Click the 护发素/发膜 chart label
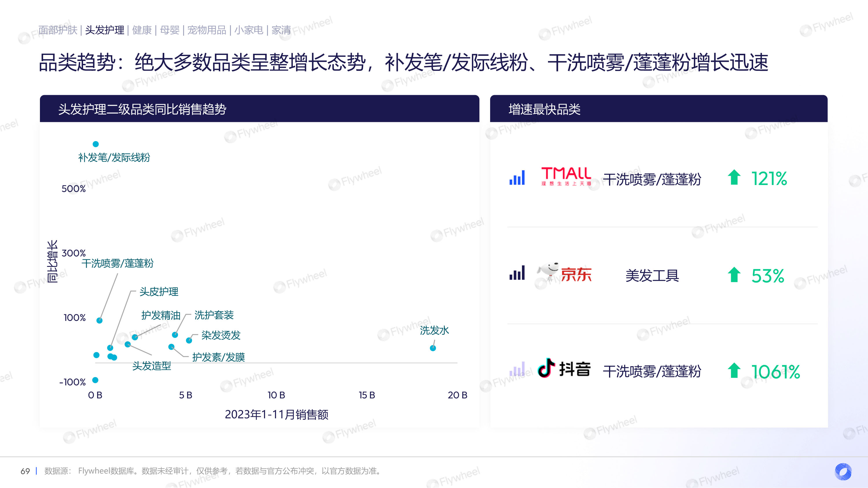The image size is (868, 488). (218, 357)
